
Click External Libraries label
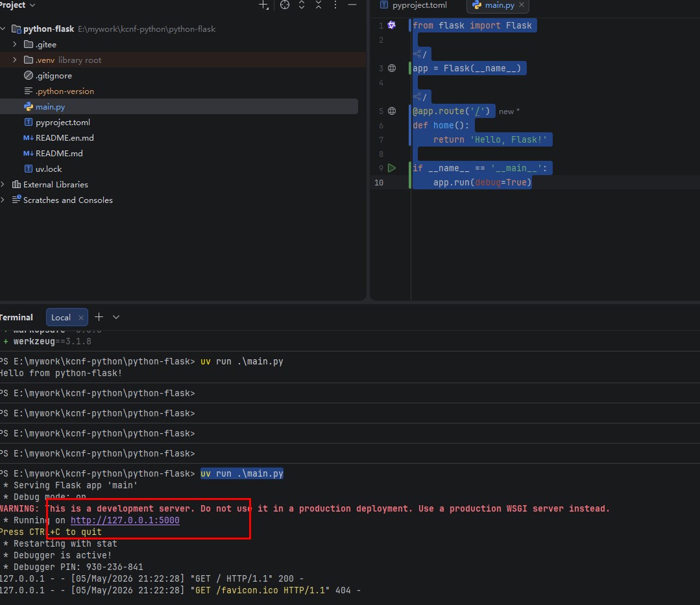(55, 185)
